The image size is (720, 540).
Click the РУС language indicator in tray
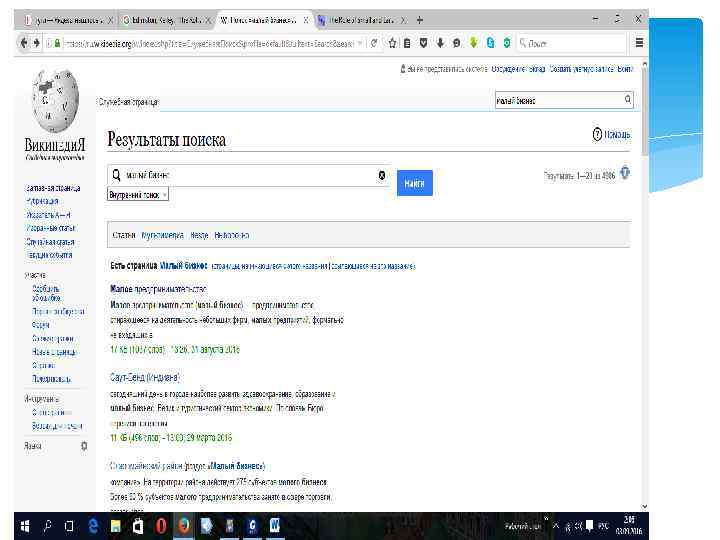pyautogui.click(x=603, y=526)
